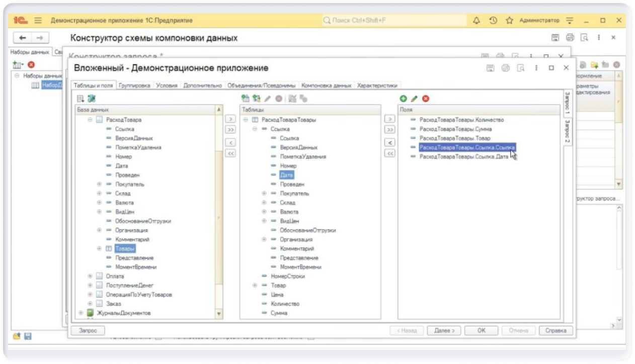Image resolution: width=635 pixels, height=364 pixels.
Task: Expand the ЖурналыДокументов tree node
Action: pyautogui.click(x=81, y=313)
